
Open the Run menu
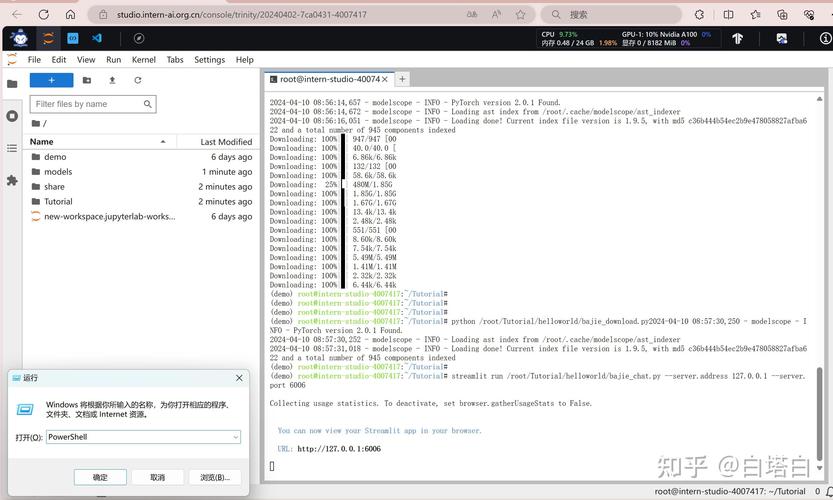(114, 60)
